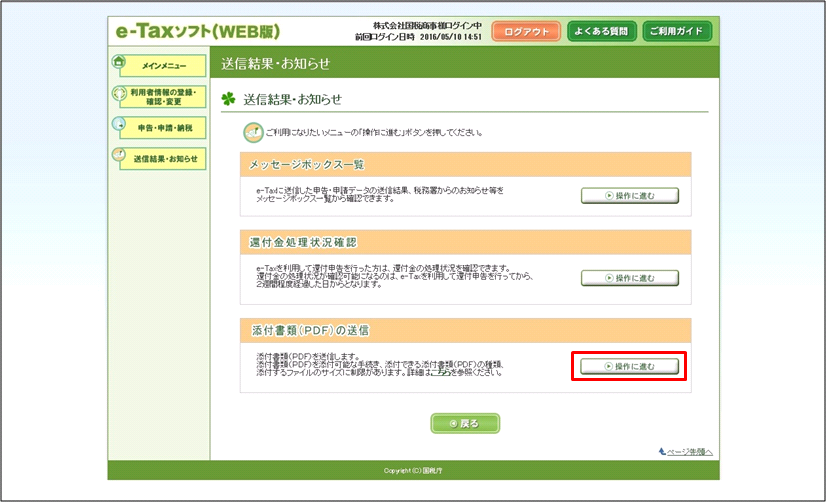Click the icon beside 申告・申請・納税
This screenshot has width=826, height=502.
[x=119, y=124]
